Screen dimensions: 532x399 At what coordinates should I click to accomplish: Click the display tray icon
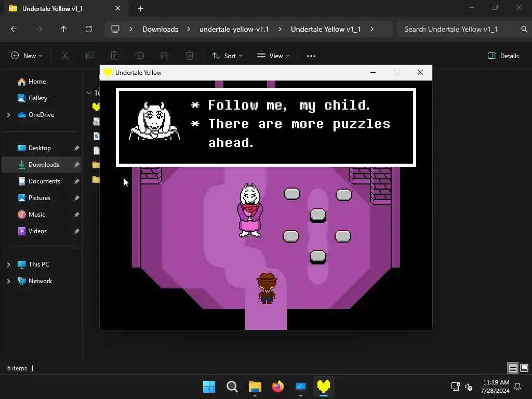tap(455, 387)
